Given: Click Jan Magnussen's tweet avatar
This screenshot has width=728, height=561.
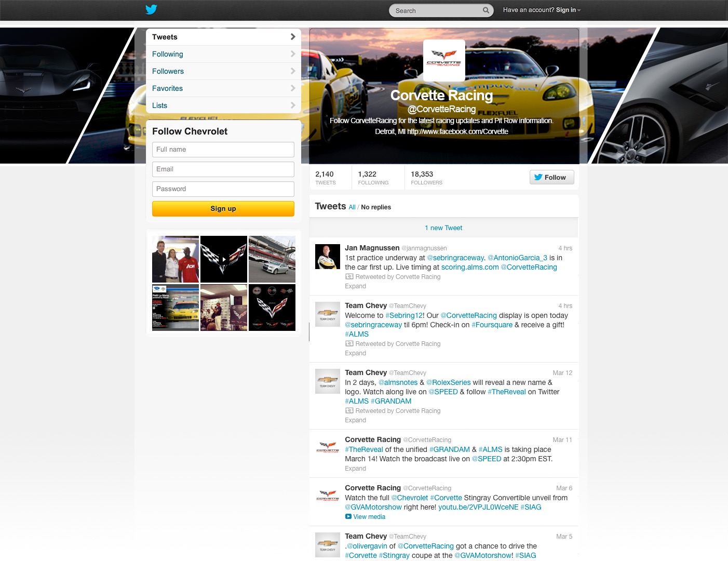Looking at the screenshot, I should point(328,257).
